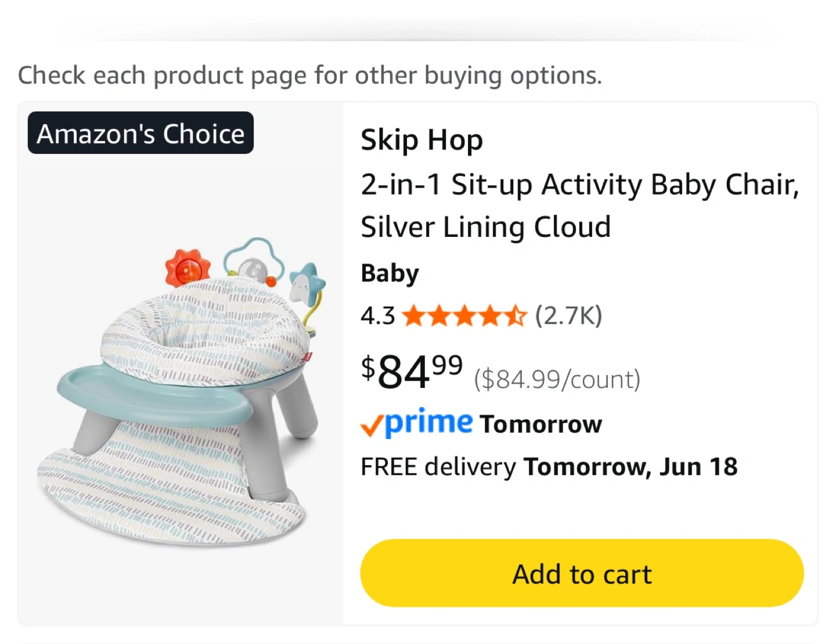Tap the bold Tomorrow prime delivery label
Viewport: 836px width, 644px height.
coord(540,424)
